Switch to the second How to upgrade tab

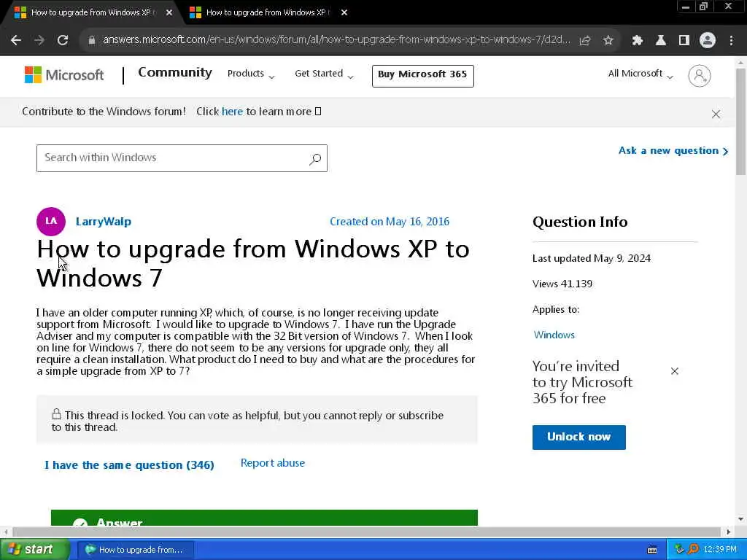(267, 12)
